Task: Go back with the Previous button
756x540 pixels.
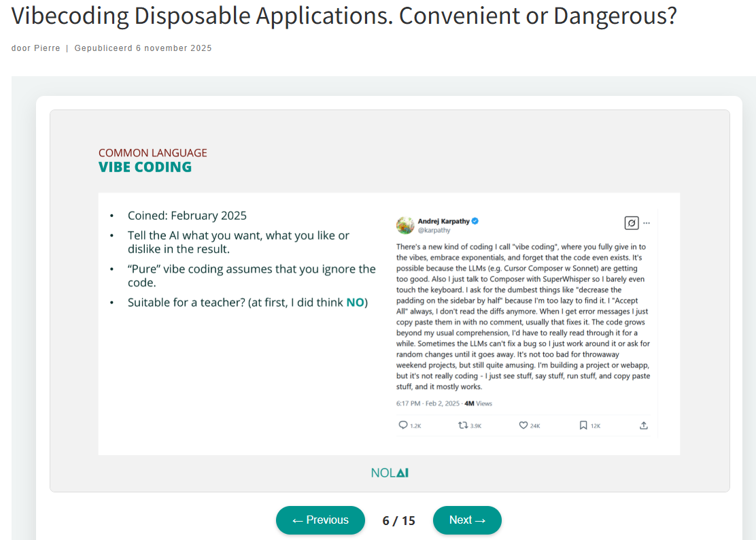Action: pos(320,520)
